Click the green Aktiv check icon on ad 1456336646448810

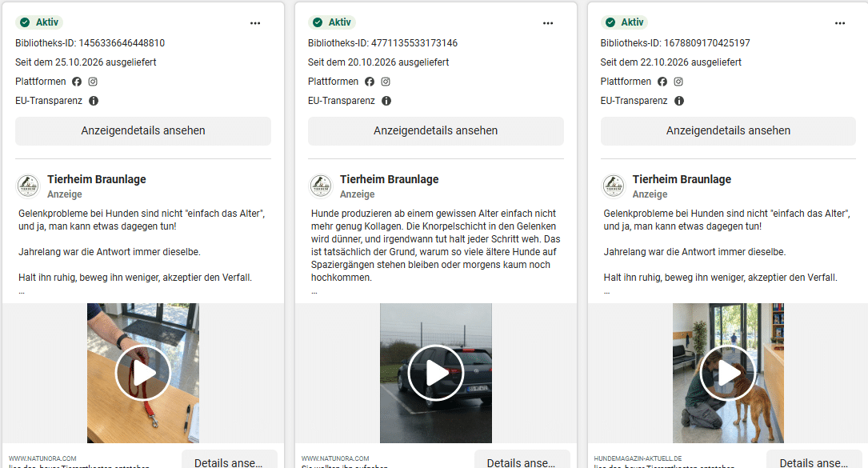[25, 22]
